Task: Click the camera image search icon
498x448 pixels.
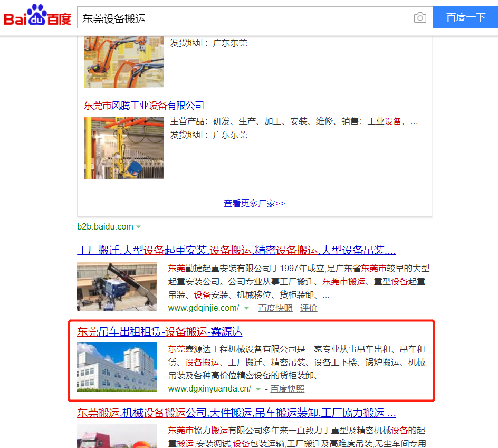Action: tap(420, 18)
